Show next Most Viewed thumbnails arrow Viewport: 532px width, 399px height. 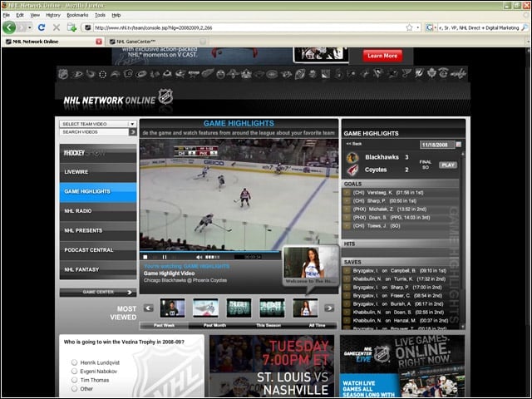[x=329, y=308]
